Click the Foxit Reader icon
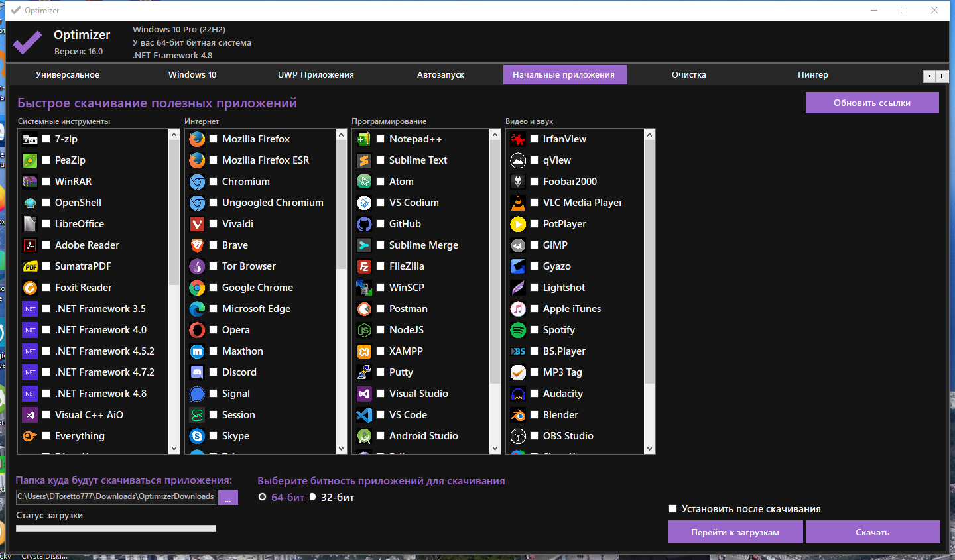 click(30, 288)
